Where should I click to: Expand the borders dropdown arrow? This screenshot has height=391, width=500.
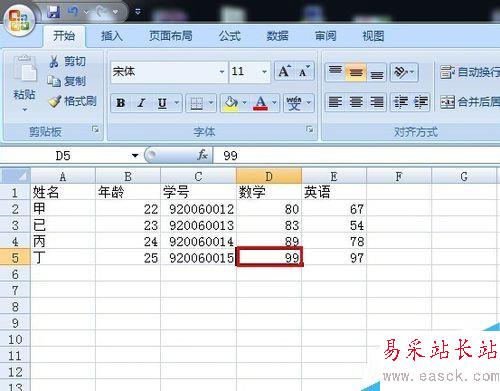click(x=211, y=103)
